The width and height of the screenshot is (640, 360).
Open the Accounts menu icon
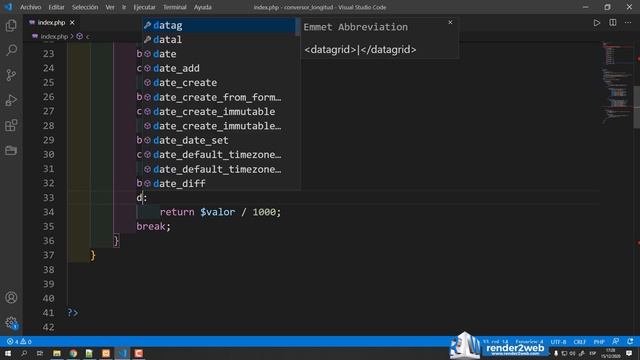coord(11,298)
